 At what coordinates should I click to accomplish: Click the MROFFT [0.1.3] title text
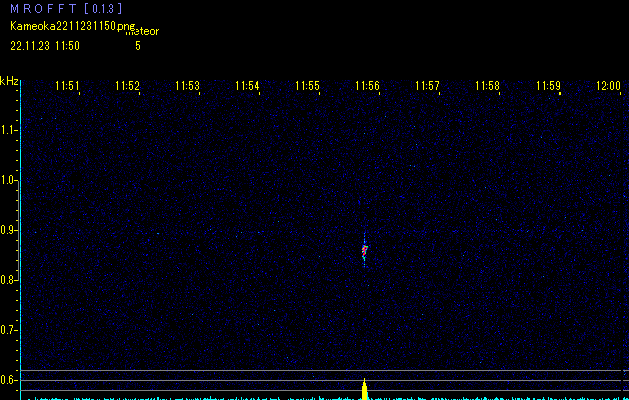(66, 8)
